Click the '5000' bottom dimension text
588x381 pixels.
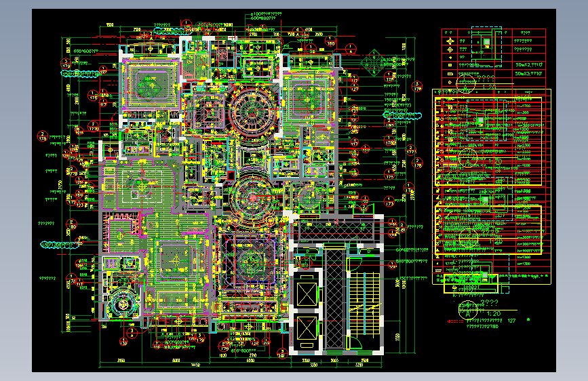(x=176, y=361)
